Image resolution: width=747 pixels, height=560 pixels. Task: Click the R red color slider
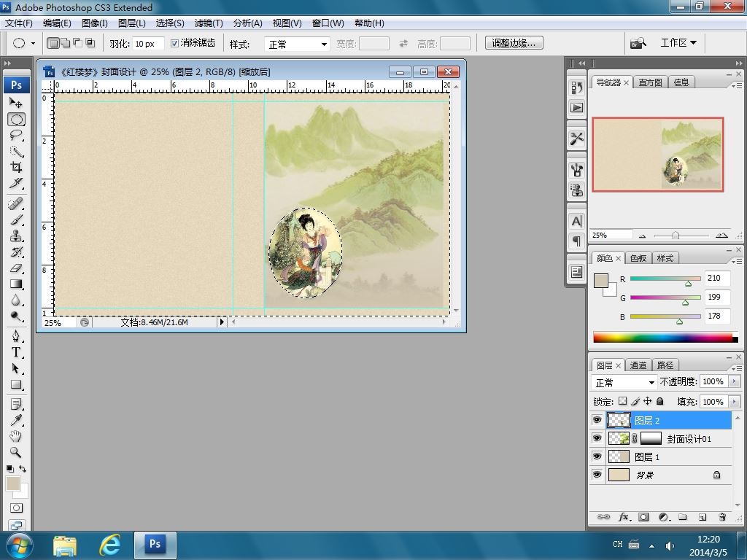[665, 279]
